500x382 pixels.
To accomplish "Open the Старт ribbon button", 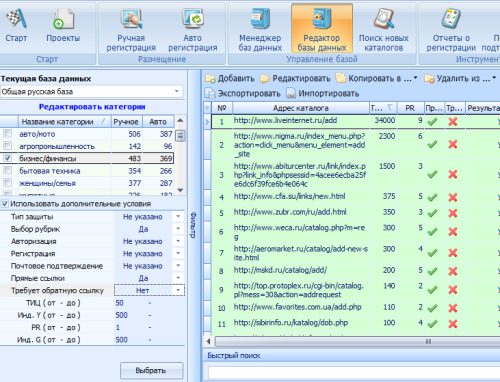I will [x=16, y=26].
